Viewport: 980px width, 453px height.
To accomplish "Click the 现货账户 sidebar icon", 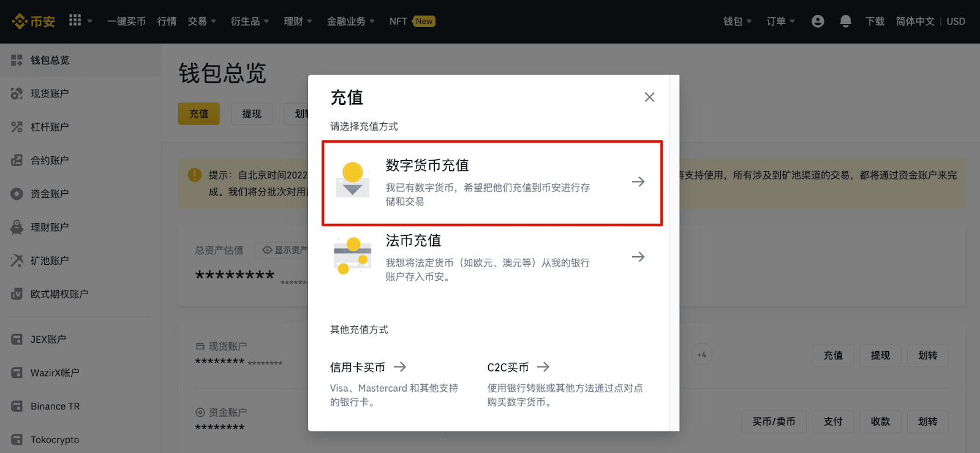I will pos(17,94).
